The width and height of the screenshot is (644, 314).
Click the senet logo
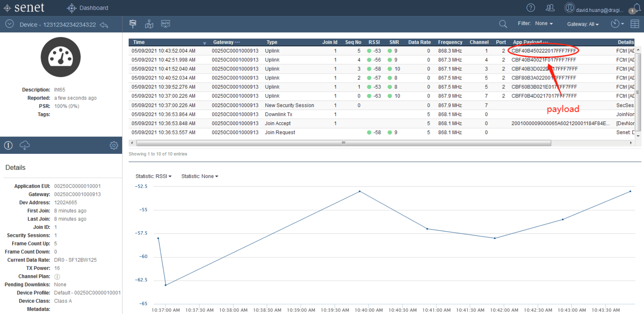[x=24, y=7]
